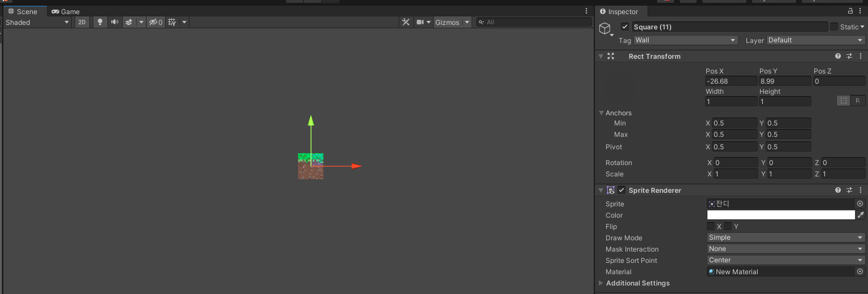Open Scene view kebab menu
Image resolution: width=868 pixels, height=294 pixels.
click(x=586, y=11)
